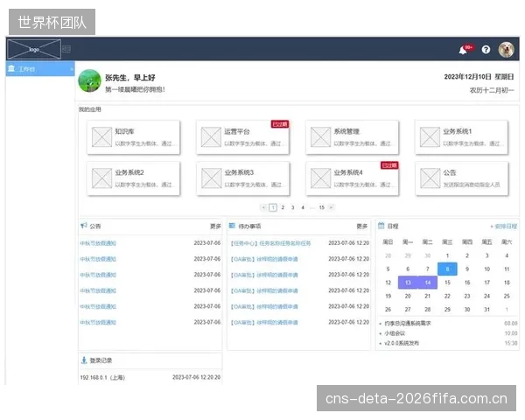Go to next page of applications
Viewport: 525px width, 420px height.
click(331, 207)
